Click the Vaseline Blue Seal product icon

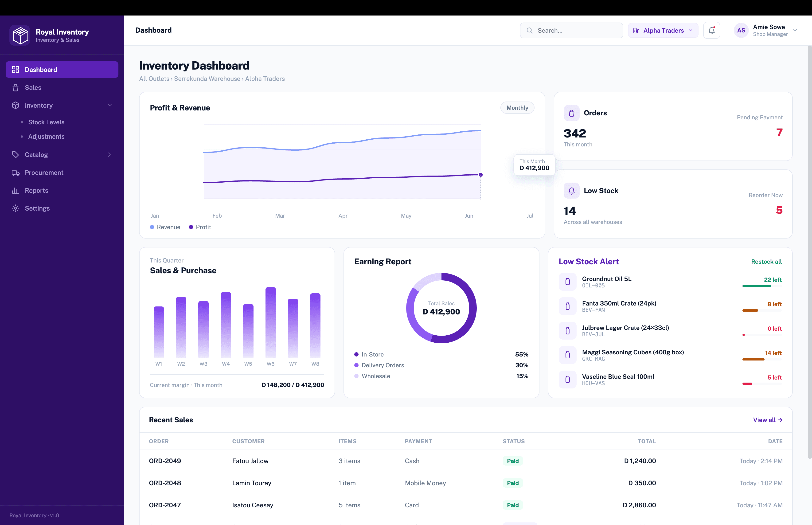coord(567,380)
